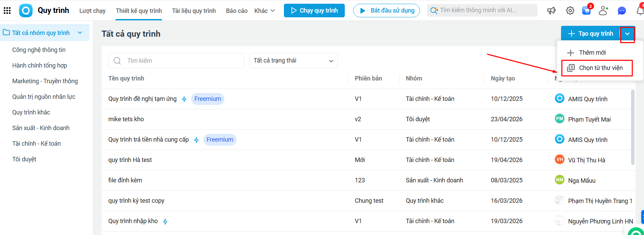Image resolution: width=644 pixels, height=235 pixels.
Task: Click the Bắt đầu sử dụng button
Action: 387,11
